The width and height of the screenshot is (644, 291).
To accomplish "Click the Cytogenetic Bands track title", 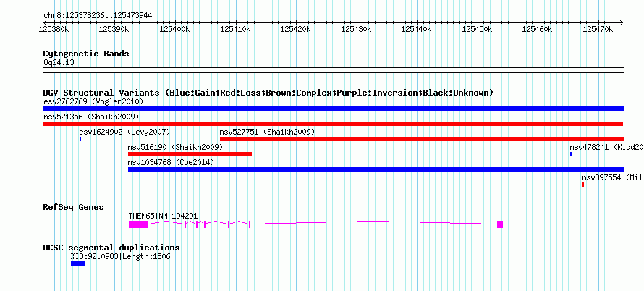I will click(86, 54).
